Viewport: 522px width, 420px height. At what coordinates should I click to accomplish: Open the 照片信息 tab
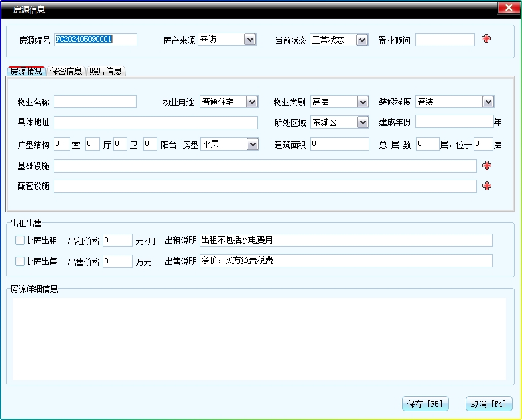click(105, 71)
